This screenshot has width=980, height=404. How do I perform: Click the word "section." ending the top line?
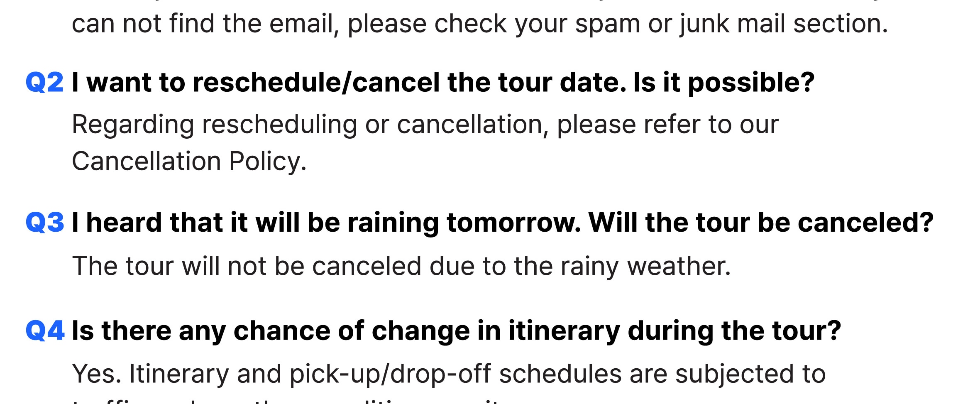(841, 24)
